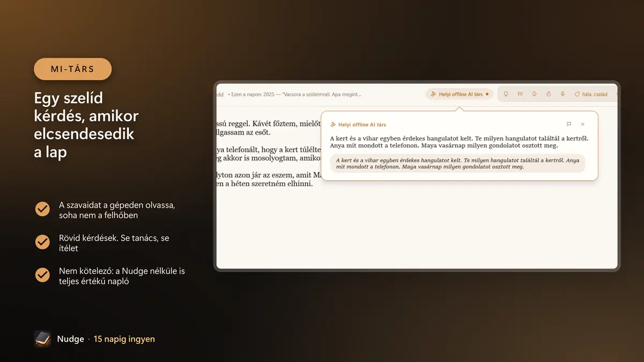Flag the AI companion response
The width and height of the screenshot is (644, 362).
569,124
